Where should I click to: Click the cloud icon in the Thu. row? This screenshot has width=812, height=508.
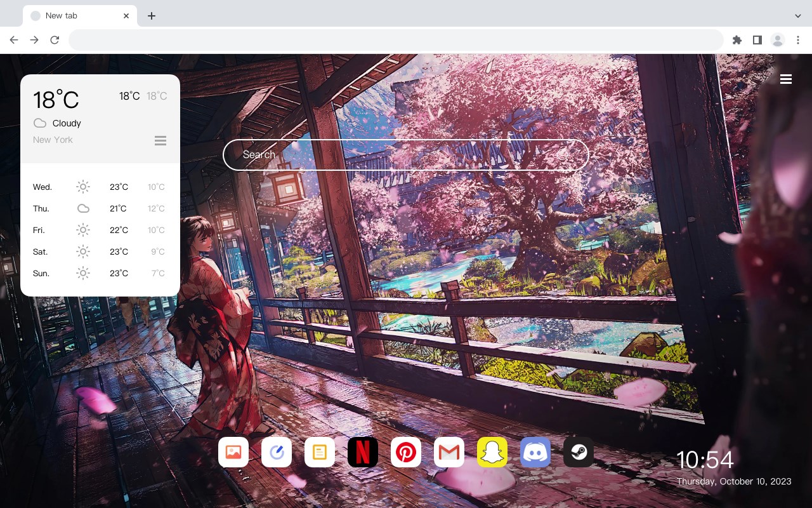(x=83, y=208)
